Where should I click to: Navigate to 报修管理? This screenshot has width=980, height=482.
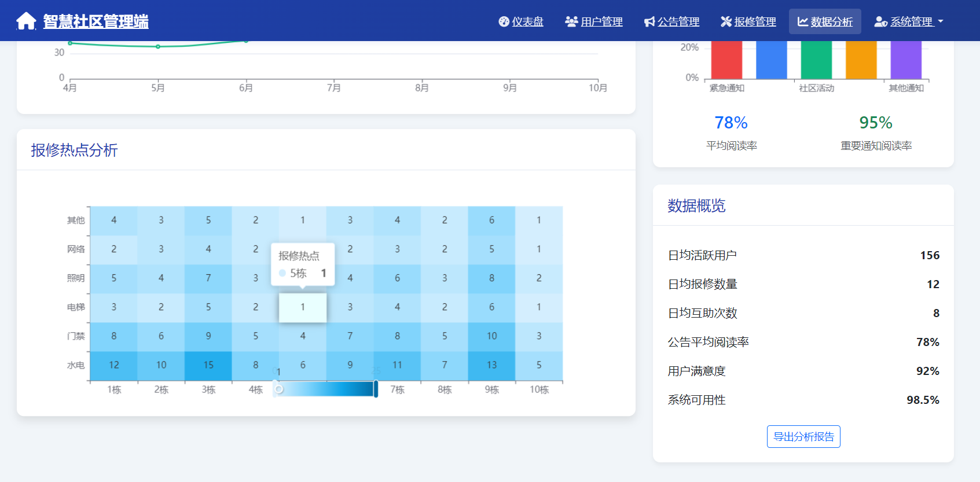pos(748,21)
